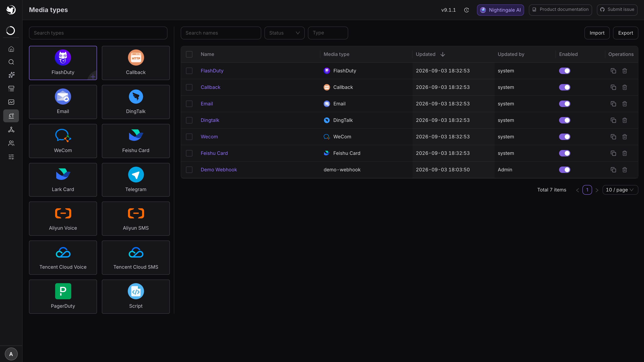Tick the checkbox for Wecom row
The width and height of the screenshot is (644, 362).
pyautogui.click(x=189, y=137)
